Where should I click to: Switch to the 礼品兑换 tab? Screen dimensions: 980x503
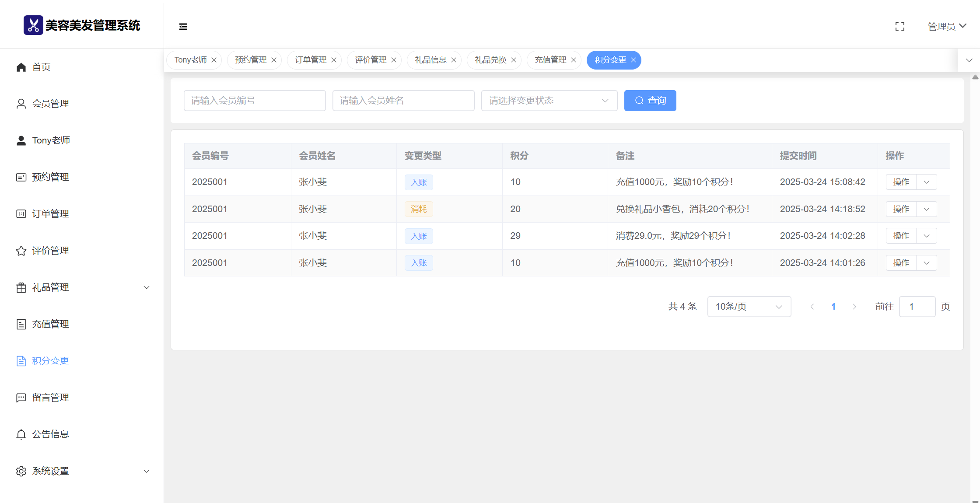[490, 60]
